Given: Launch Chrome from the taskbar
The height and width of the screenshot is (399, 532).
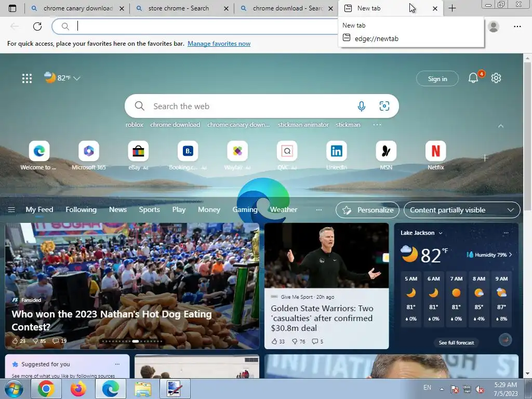Looking at the screenshot, I should [46, 389].
